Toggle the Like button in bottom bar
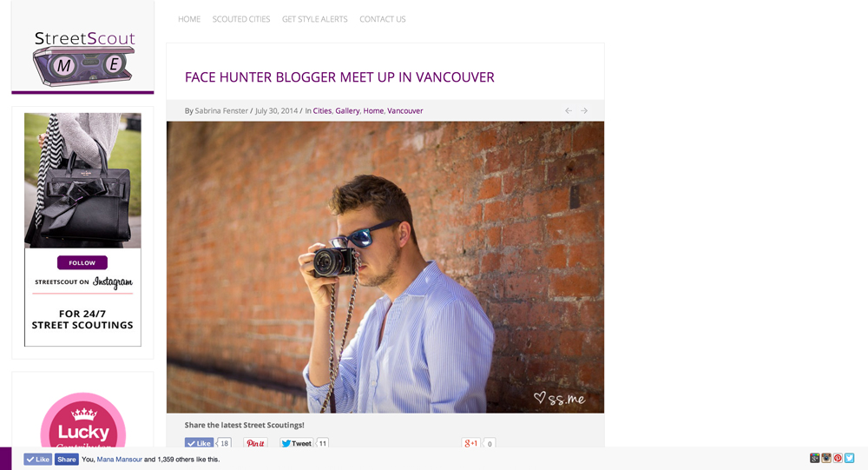 (37, 459)
